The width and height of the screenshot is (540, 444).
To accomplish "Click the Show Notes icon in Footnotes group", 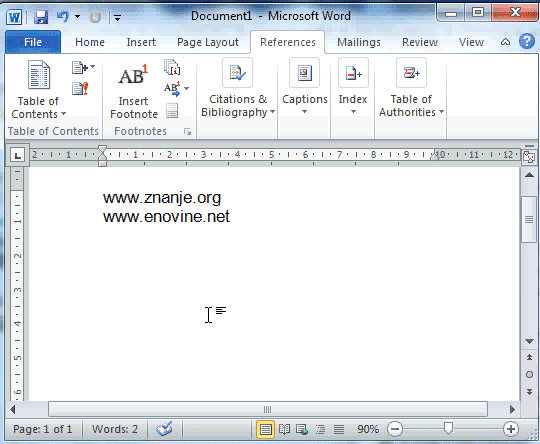I will (x=172, y=111).
